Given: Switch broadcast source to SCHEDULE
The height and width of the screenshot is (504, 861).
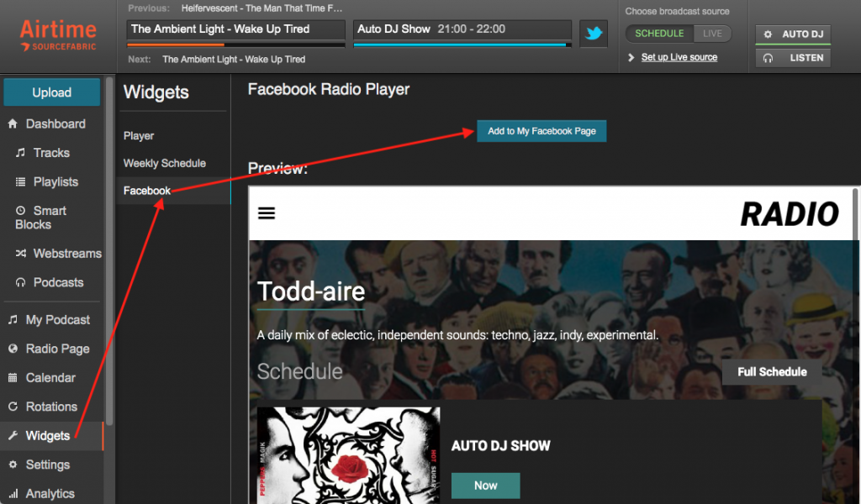Looking at the screenshot, I should tap(659, 34).
